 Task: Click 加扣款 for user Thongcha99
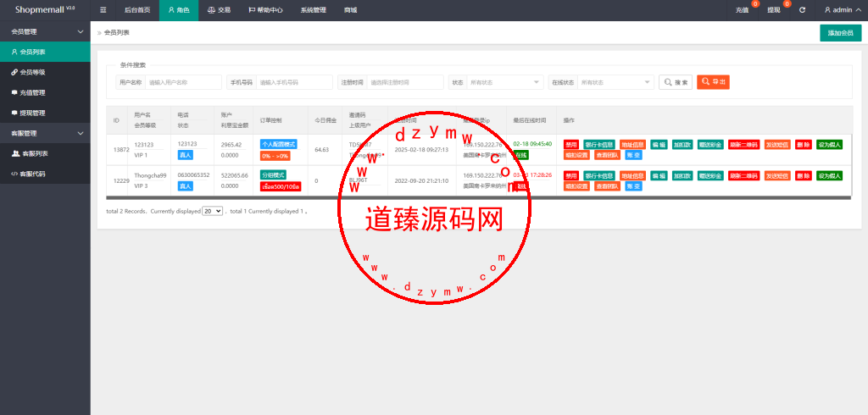point(682,175)
